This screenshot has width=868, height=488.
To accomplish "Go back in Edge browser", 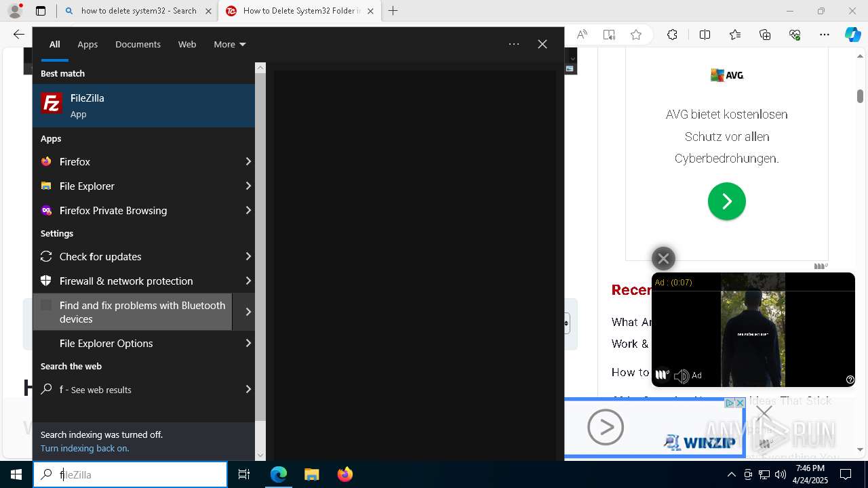I will pyautogui.click(x=19, y=35).
